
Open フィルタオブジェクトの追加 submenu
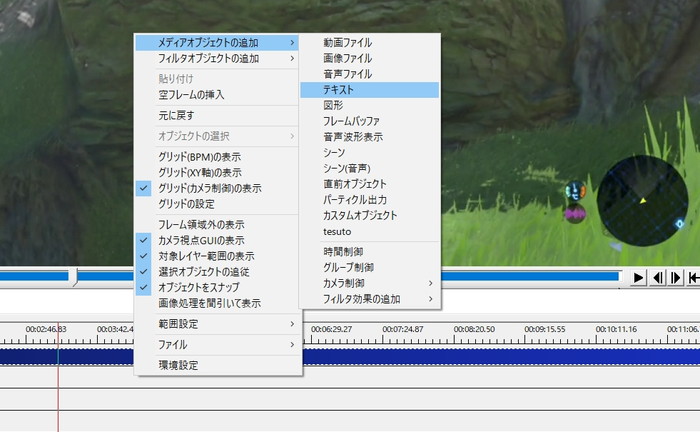point(217,58)
